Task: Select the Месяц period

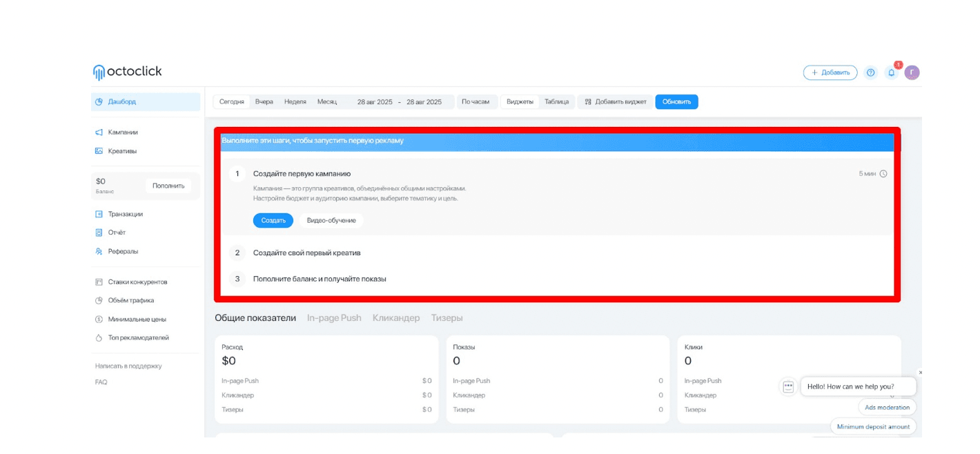Action: pos(327,101)
